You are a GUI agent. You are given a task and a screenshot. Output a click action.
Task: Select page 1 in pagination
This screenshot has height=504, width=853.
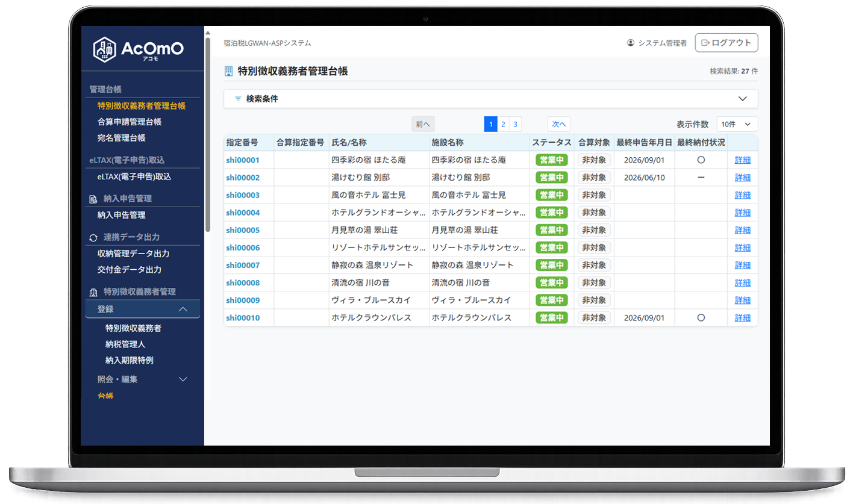tap(491, 124)
